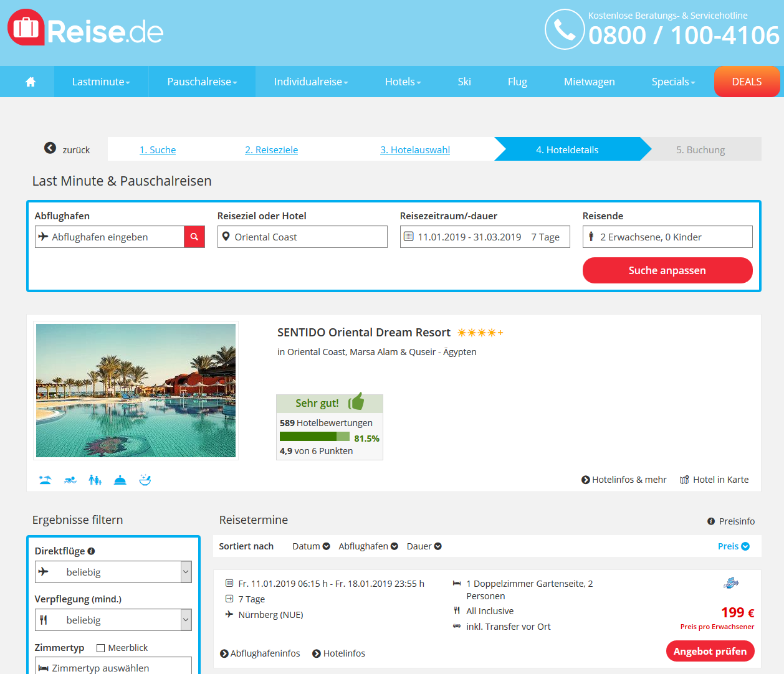
Task: Open the Preisinfo link
Action: [x=731, y=521]
